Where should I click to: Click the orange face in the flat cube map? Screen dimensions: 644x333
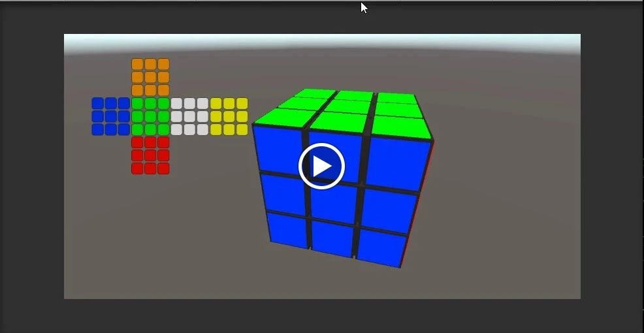[x=150, y=77]
